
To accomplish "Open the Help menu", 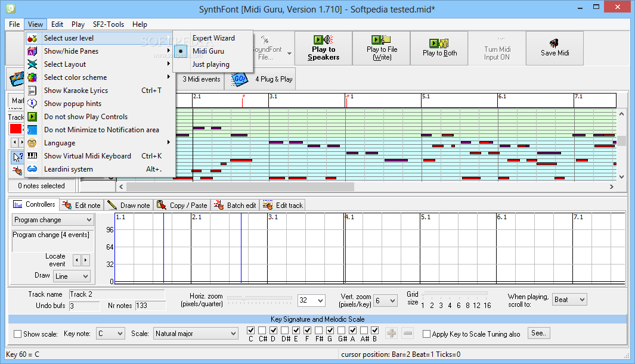I will (x=140, y=24).
